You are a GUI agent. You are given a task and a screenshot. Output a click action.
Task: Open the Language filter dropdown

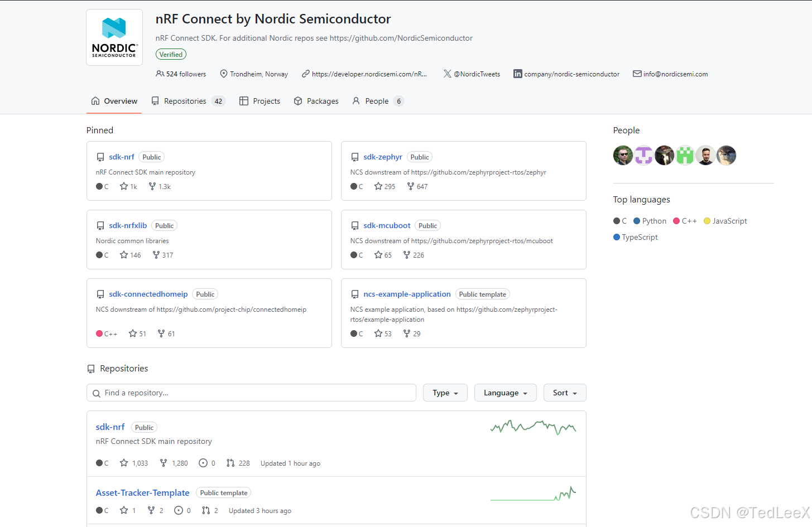505,393
